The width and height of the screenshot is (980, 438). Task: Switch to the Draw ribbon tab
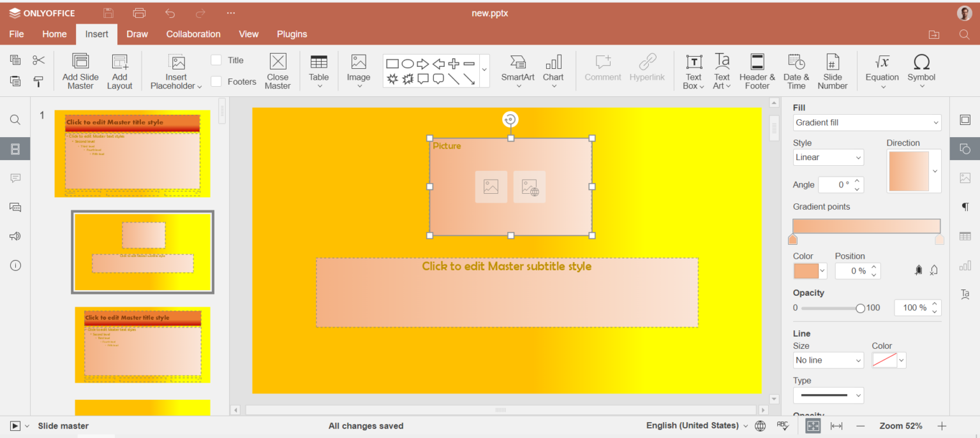point(137,34)
